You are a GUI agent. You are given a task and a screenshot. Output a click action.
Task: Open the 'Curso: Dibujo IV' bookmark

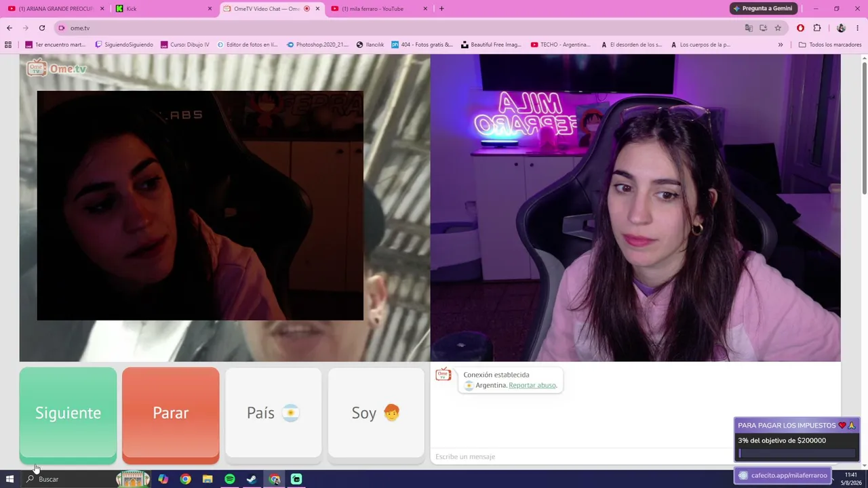(x=185, y=45)
